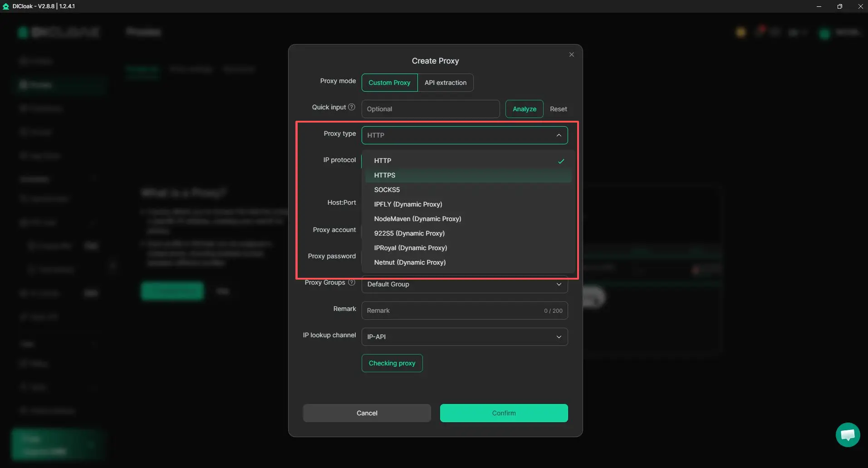
Task: Click the DICloak app icon in title bar
Action: coord(6,6)
